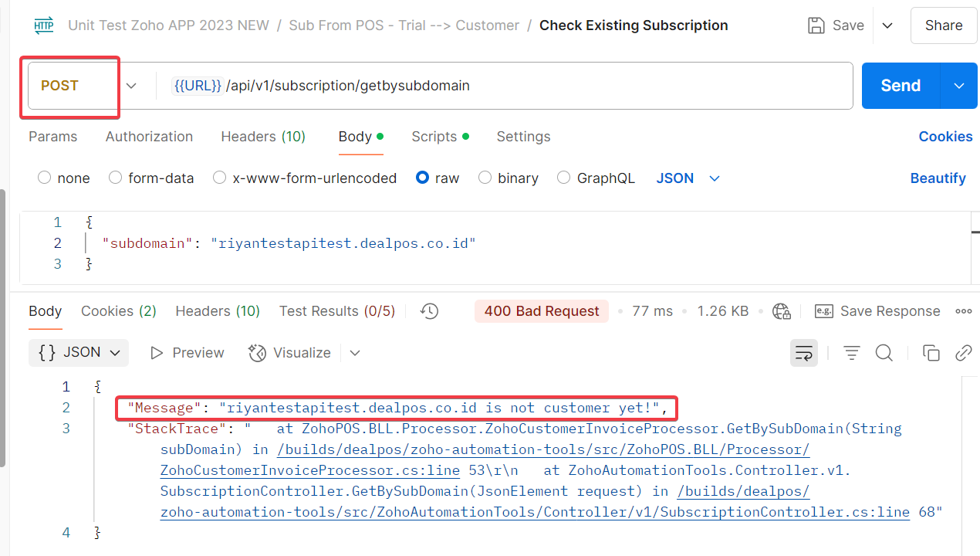Open the Settings tab
The width and height of the screenshot is (980, 556).
click(523, 137)
